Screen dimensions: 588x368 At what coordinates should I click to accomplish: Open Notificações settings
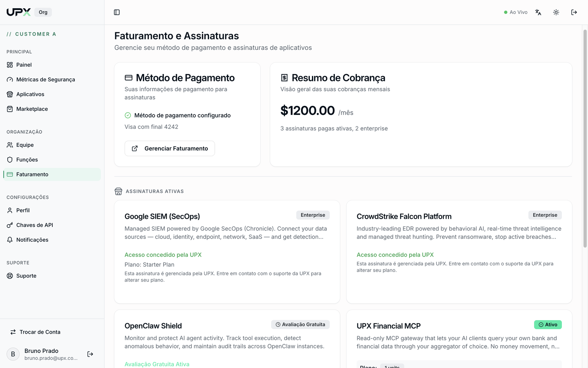click(x=52, y=240)
